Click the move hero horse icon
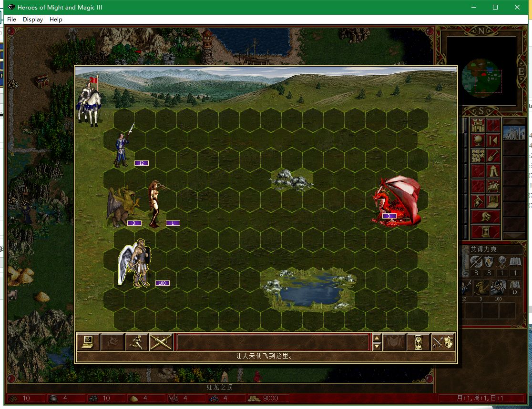532x409 pixels. (478, 201)
